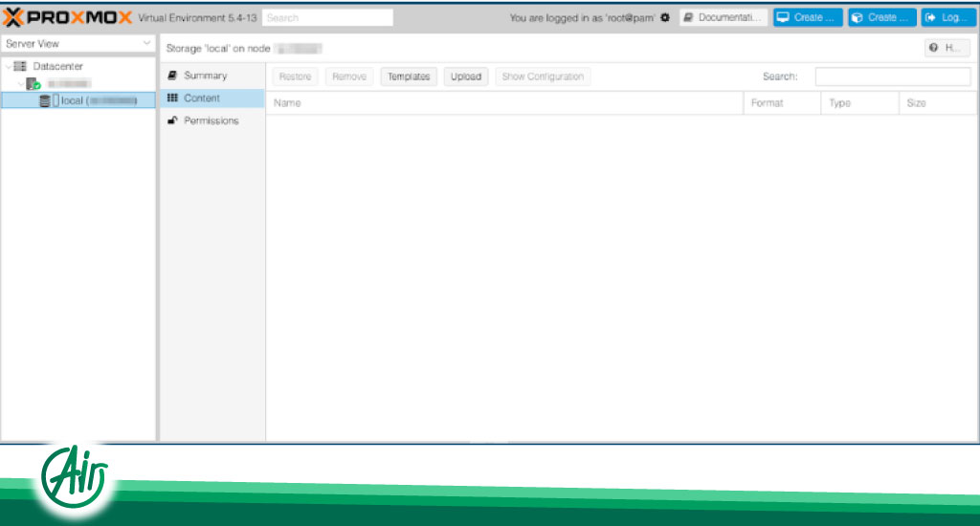
Task: Sort by the Name column header
Action: pos(505,103)
